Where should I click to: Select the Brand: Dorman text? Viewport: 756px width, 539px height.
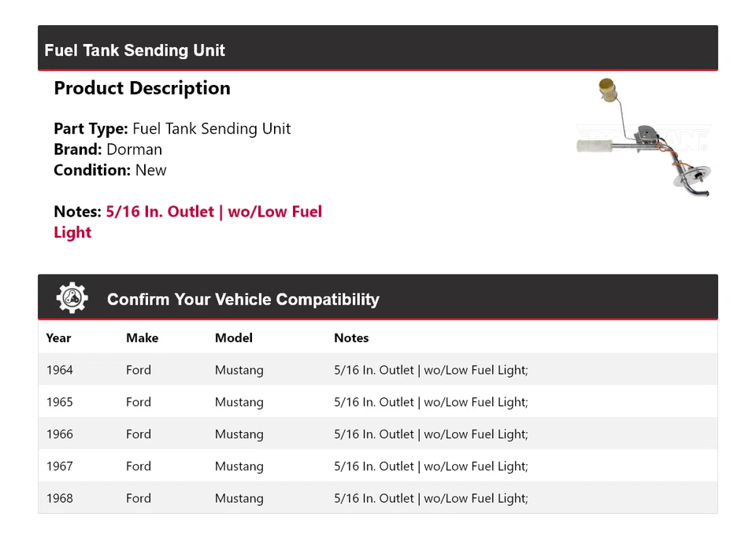tap(108, 150)
